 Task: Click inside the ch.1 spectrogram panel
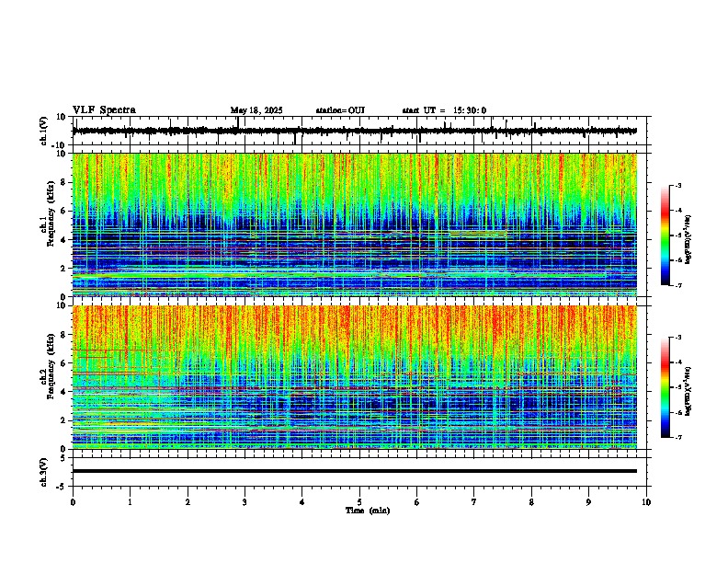[x=355, y=224]
